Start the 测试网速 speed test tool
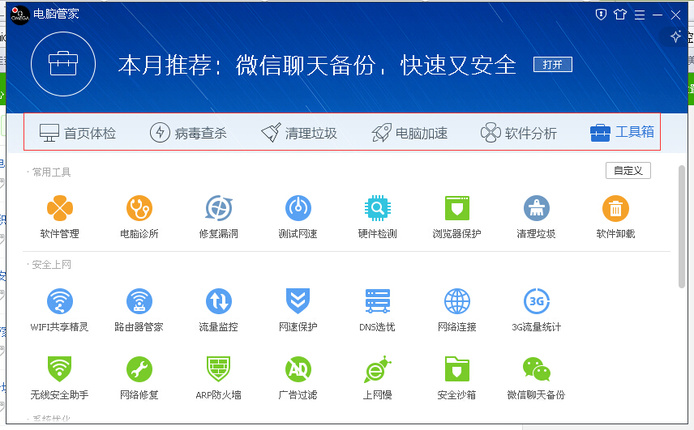The width and height of the screenshot is (694, 430). 298,216
